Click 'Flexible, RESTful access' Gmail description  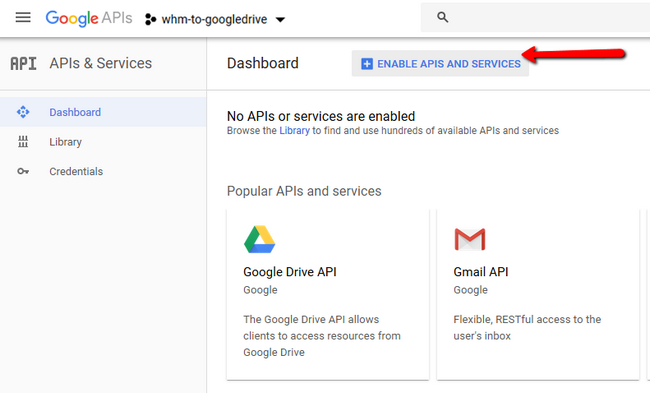527,328
